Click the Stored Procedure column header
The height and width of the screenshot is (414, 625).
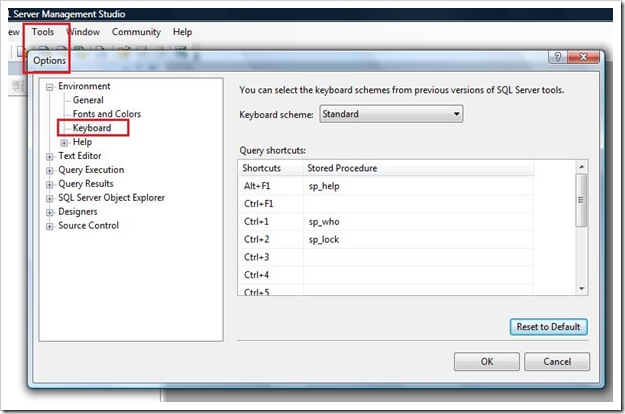418,168
